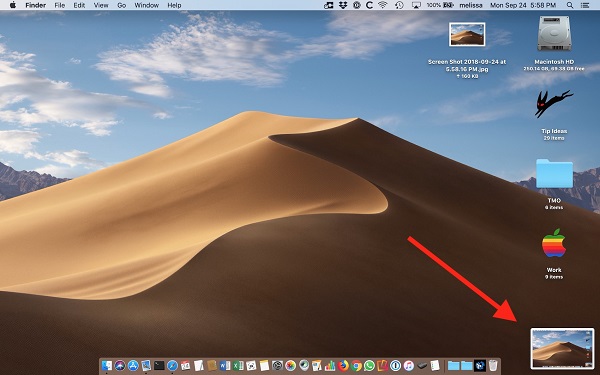The width and height of the screenshot is (600, 375).
Task: Launch Safari from the Dock
Action: 172,366
